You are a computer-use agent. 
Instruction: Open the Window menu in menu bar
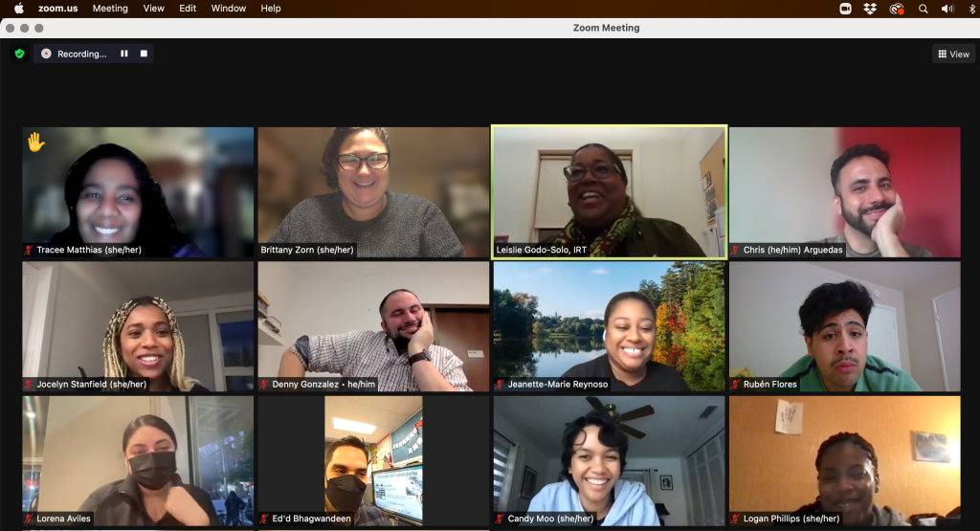(228, 9)
